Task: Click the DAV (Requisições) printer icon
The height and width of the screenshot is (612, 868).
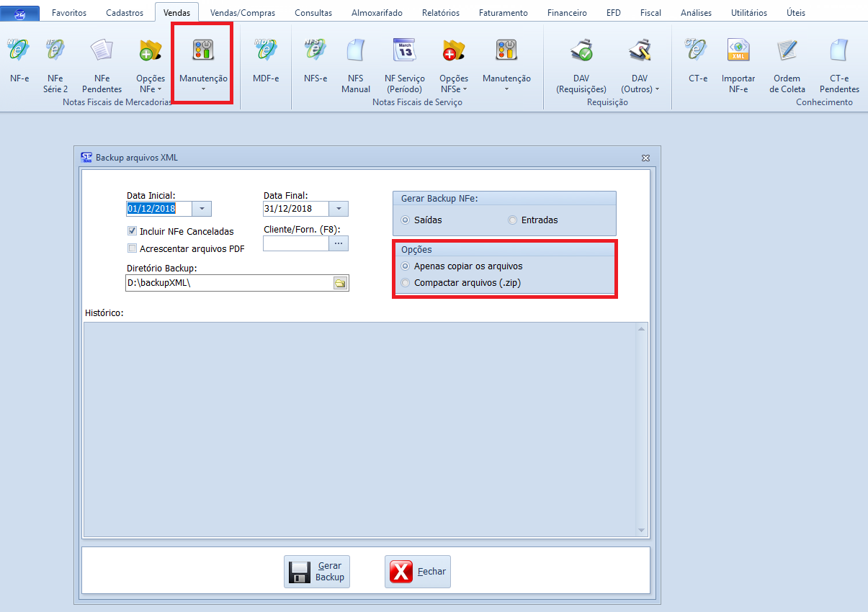Action: 581,52
